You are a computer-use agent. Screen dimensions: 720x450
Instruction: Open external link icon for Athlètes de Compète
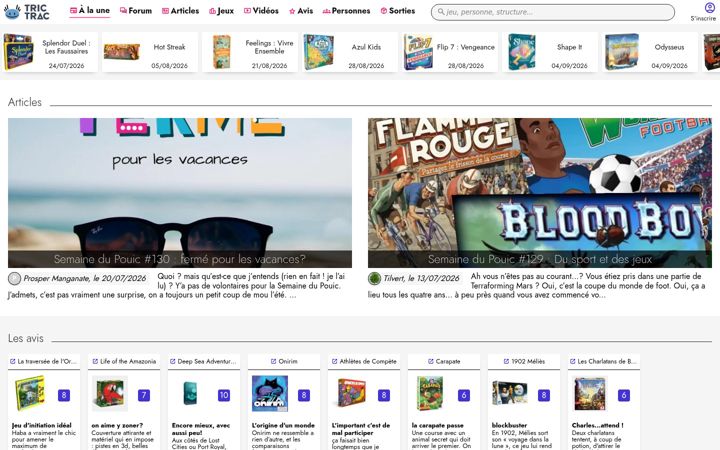[x=335, y=361]
